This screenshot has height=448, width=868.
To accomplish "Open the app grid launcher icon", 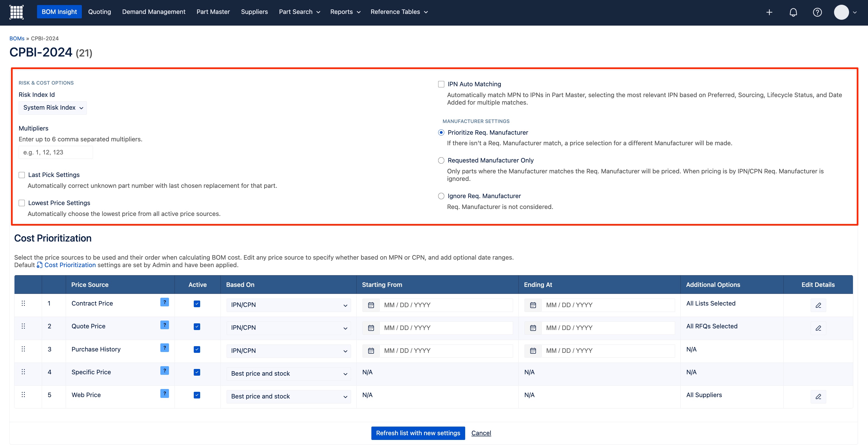I will [16, 12].
